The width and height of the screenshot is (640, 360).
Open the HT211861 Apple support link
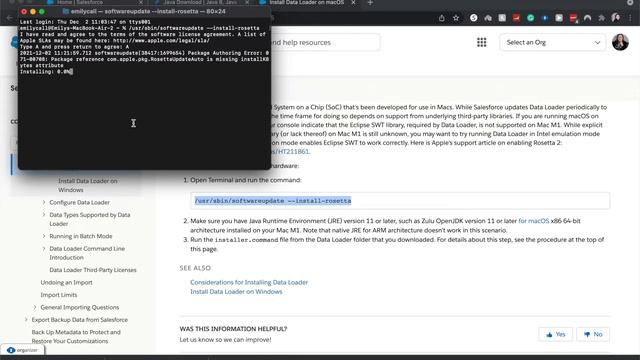tap(291, 151)
